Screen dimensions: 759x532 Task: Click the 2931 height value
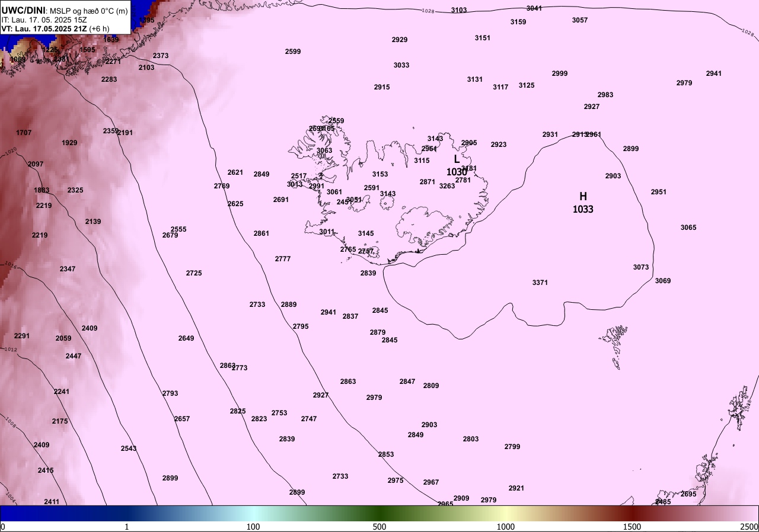(x=550, y=134)
